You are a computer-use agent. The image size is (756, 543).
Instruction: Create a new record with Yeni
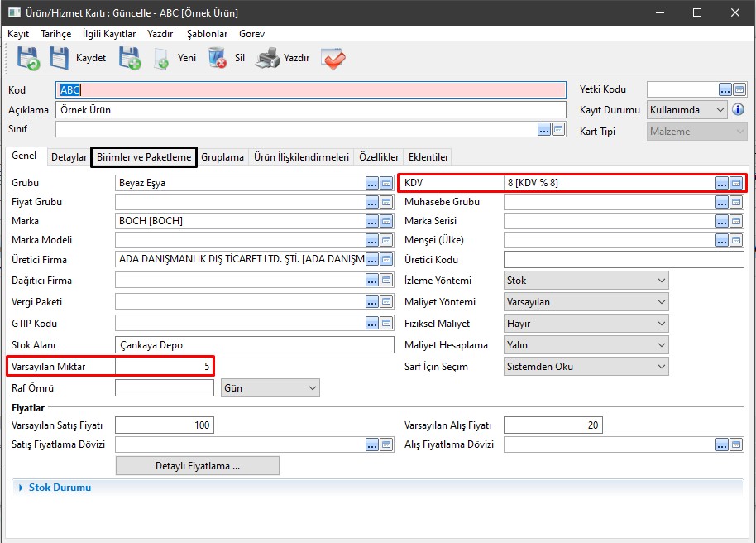pos(162,59)
